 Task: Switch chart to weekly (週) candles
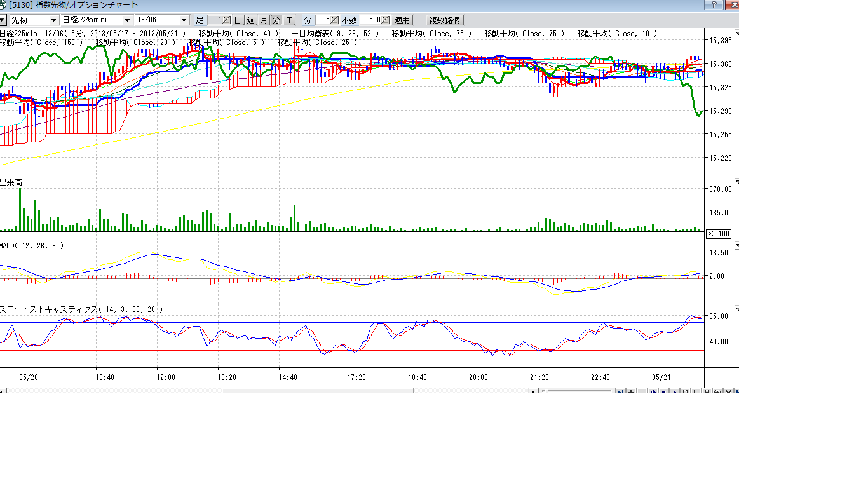click(x=250, y=20)
